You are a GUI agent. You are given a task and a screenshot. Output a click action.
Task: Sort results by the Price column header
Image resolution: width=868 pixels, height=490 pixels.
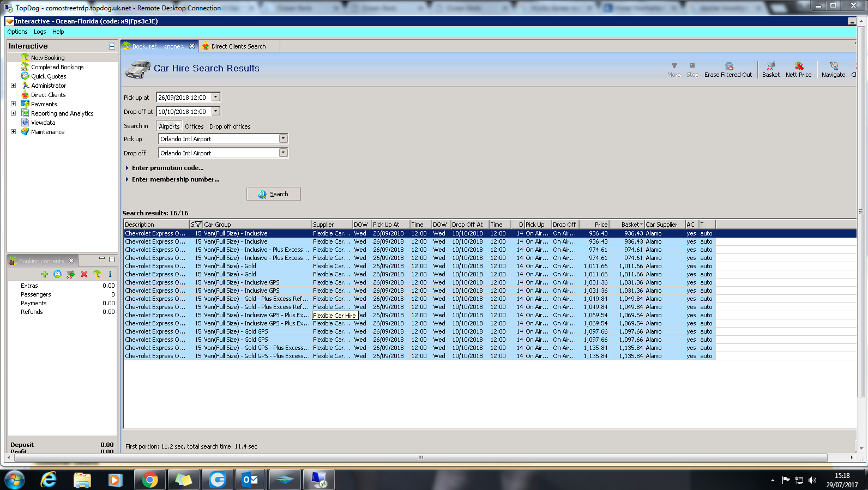[x=594, y=225]
